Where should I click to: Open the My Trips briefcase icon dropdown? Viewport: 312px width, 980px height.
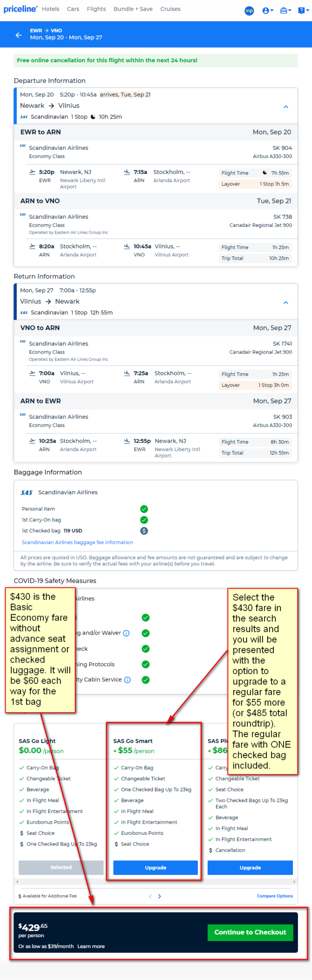[x=285, y=10]
